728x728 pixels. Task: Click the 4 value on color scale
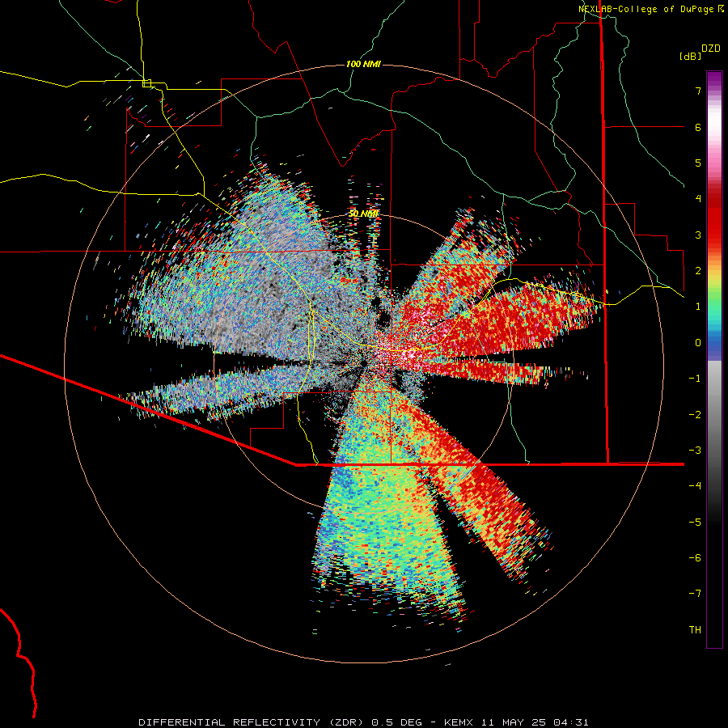[x=698, y=199]
